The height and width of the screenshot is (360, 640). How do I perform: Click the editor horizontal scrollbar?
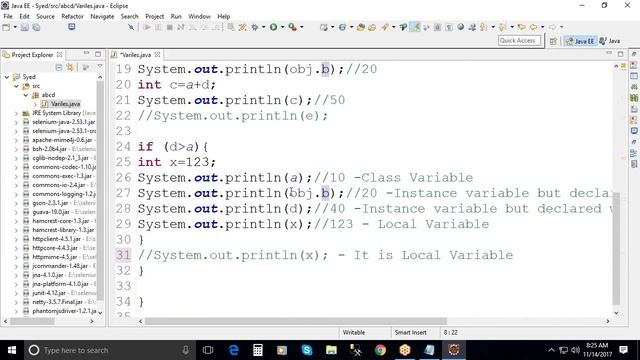tap(296, 321)
